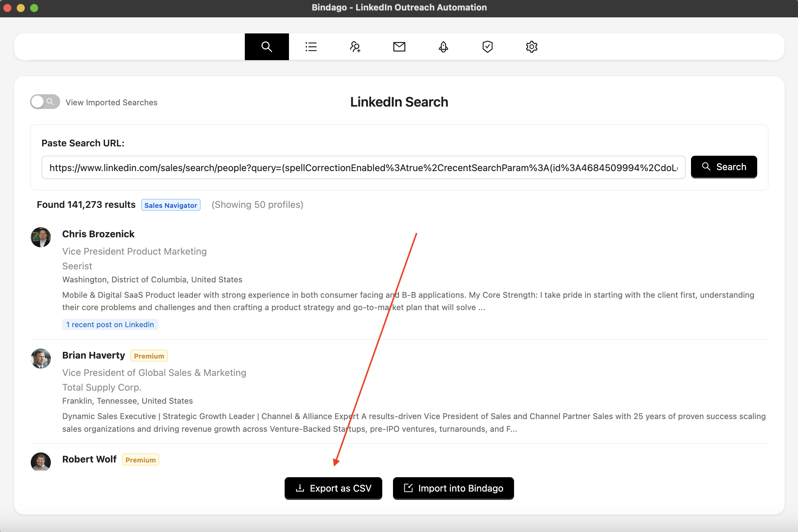The height and width of the screenshot is (532, 798).
Task: Click the Paste Search URL input field
Action: 363,168
